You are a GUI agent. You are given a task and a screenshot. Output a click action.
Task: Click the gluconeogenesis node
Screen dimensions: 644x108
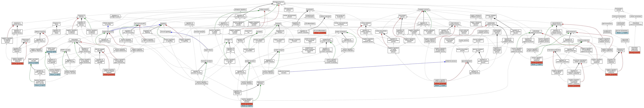(467, 61)
